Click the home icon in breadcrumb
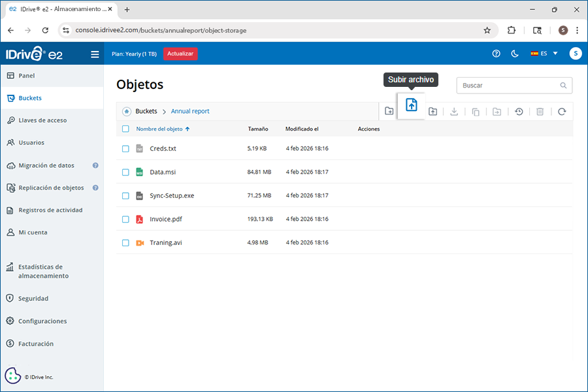 [x=126, y=112]
